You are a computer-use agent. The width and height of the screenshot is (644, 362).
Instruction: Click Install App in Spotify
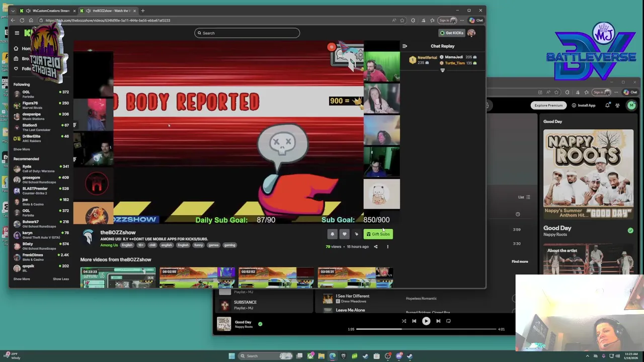(584, 106)
